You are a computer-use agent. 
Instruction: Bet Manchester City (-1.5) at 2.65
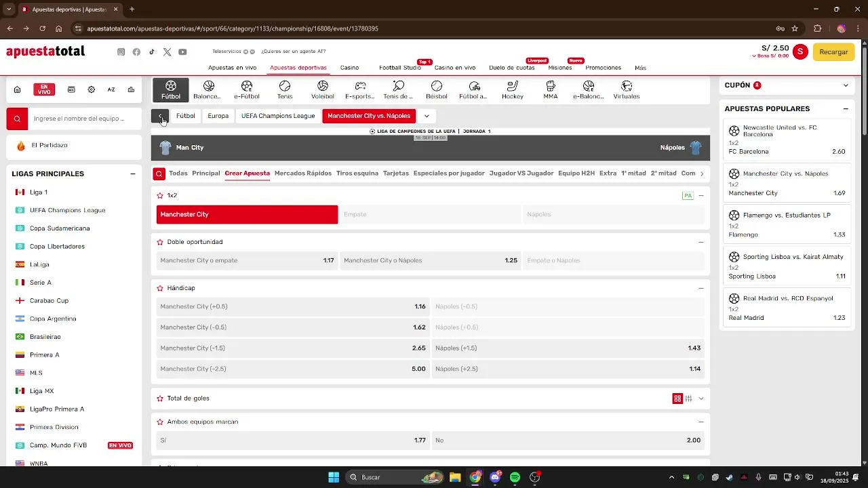coord(293,348)
